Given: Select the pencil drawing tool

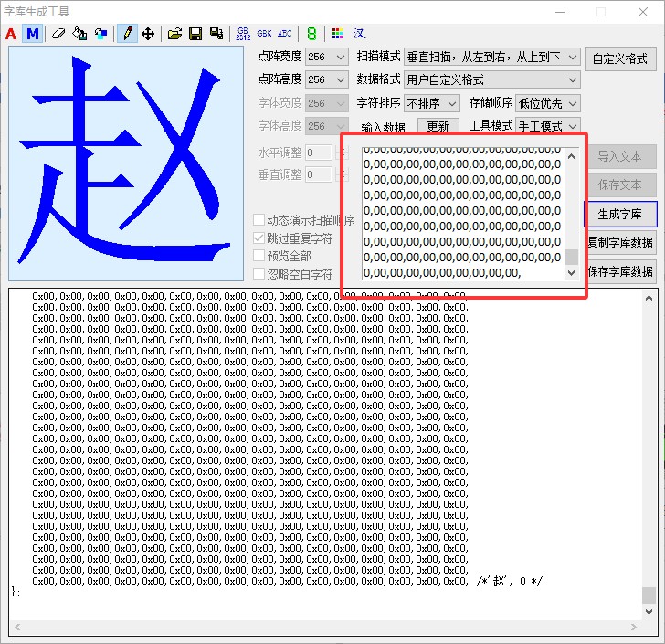Looking at the screenshot, I should [x=127, y=34].
